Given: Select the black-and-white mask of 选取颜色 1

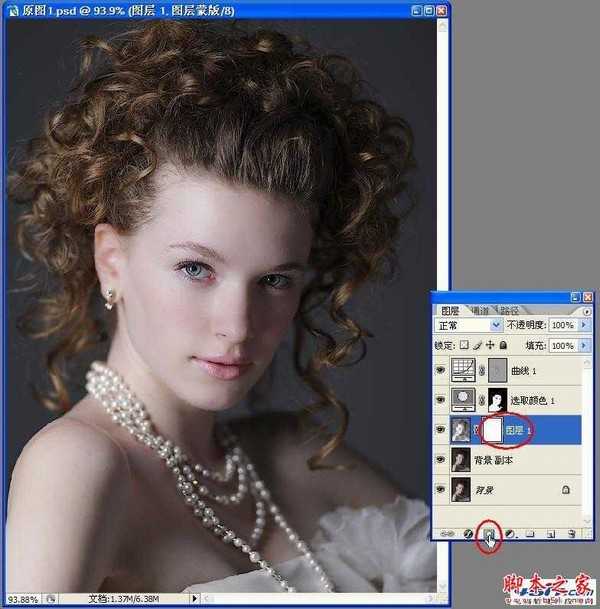Looking at the screenshot, I should 497,400.
